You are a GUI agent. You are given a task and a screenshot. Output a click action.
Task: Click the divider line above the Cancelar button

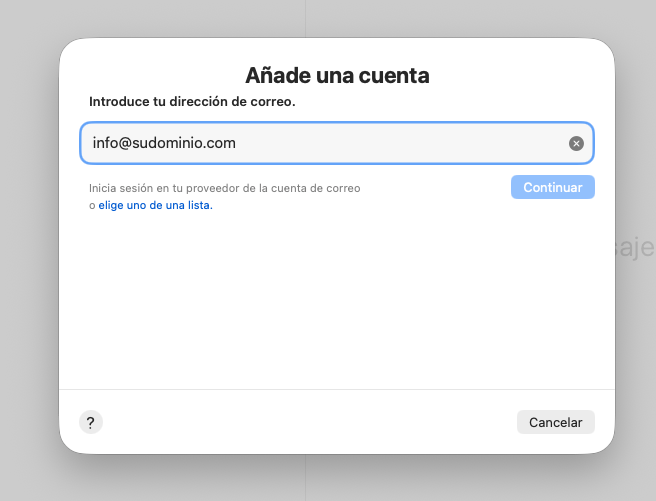(336, 389)
